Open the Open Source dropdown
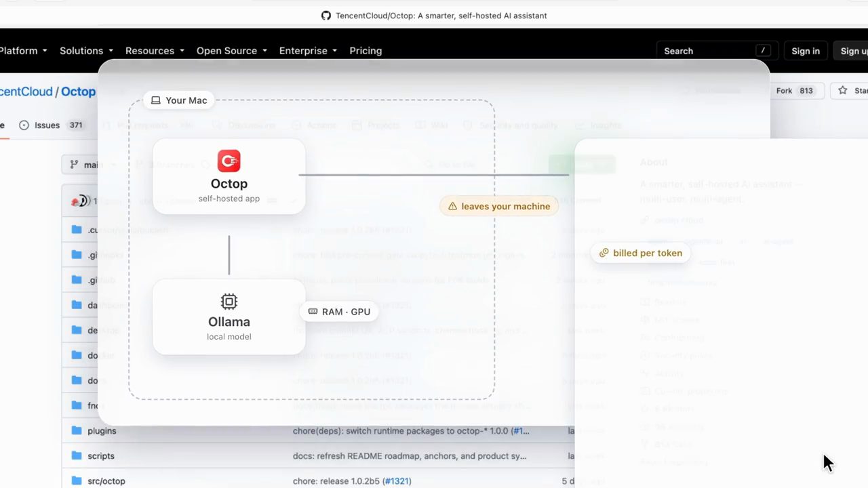This screenshot has width=868, height=488. [232, 51]
